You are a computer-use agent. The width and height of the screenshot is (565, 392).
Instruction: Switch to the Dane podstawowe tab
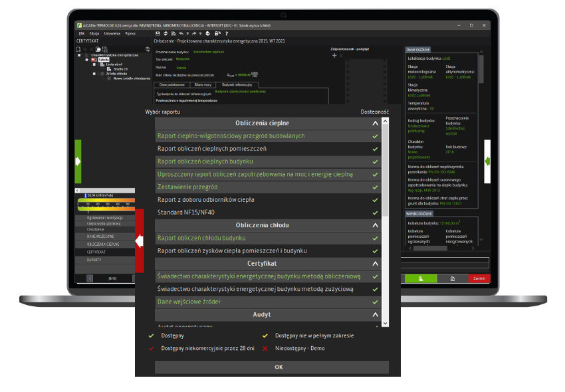click(172, 85)
